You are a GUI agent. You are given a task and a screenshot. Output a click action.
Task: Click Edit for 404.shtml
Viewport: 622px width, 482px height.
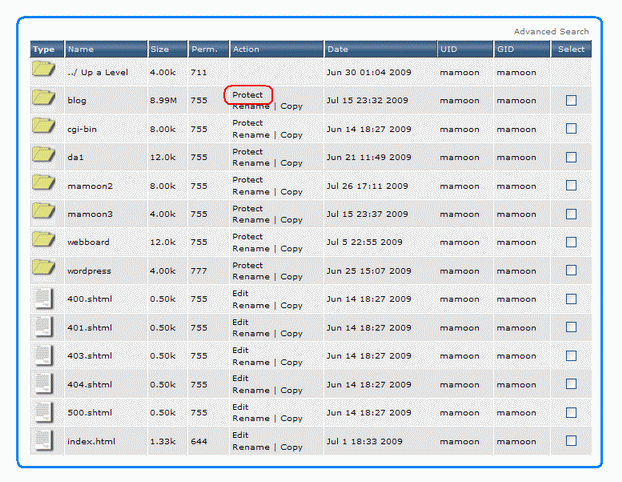tap(240, 379)
